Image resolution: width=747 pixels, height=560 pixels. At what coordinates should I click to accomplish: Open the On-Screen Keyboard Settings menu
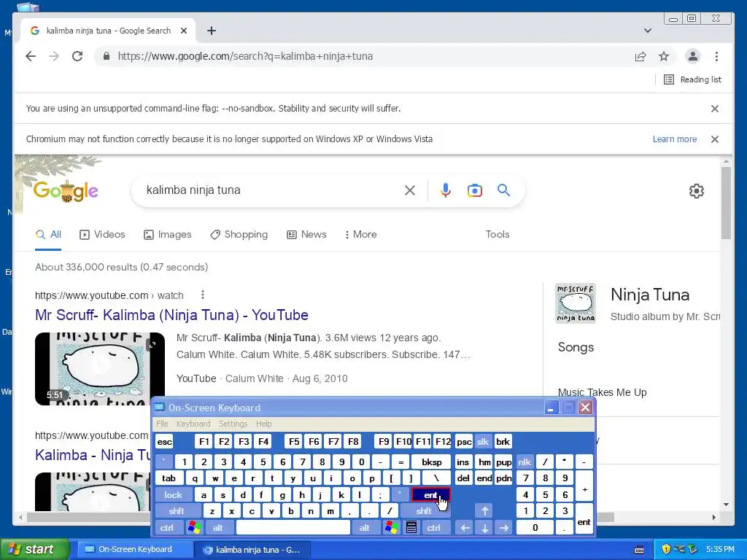(x=233, y=424)
